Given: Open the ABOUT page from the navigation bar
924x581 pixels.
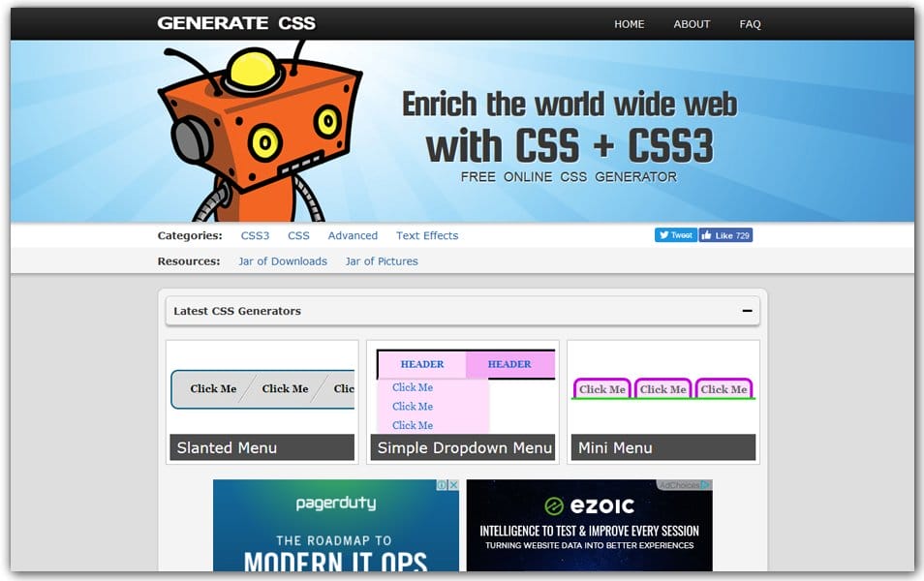Looking at the screenshot, I should 692,24.
